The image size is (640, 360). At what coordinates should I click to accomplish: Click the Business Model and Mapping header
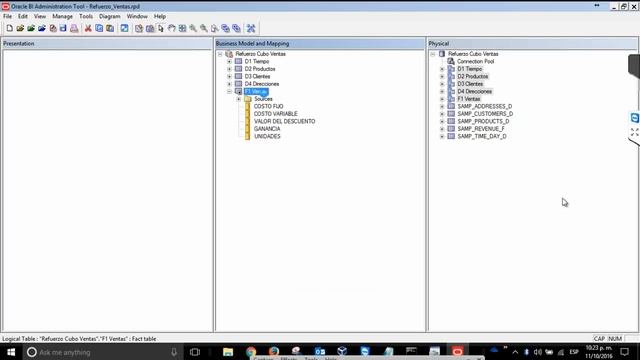tap(320, 44)
